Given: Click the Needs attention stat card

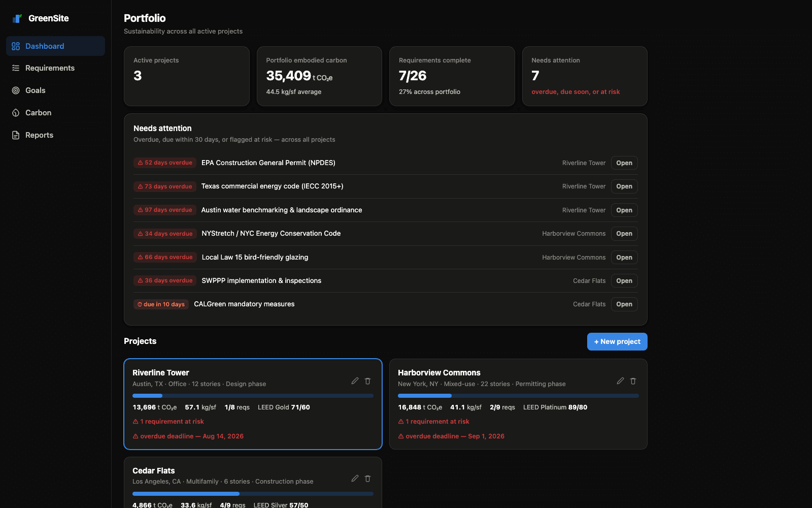Looking at the screenshot, I should tap(585, 76).
